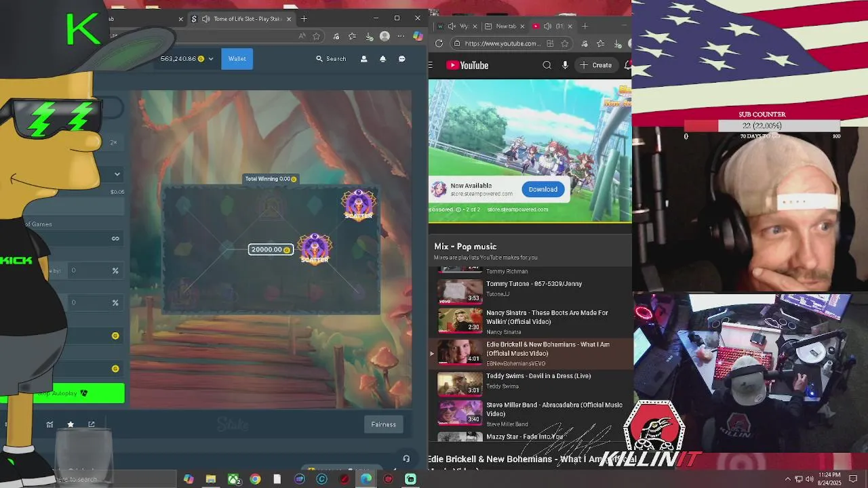Bookmark the Stake page with star icon
The width and height of the screenshot is (868, 488).
pyautogui.click(x=316, y=37)
